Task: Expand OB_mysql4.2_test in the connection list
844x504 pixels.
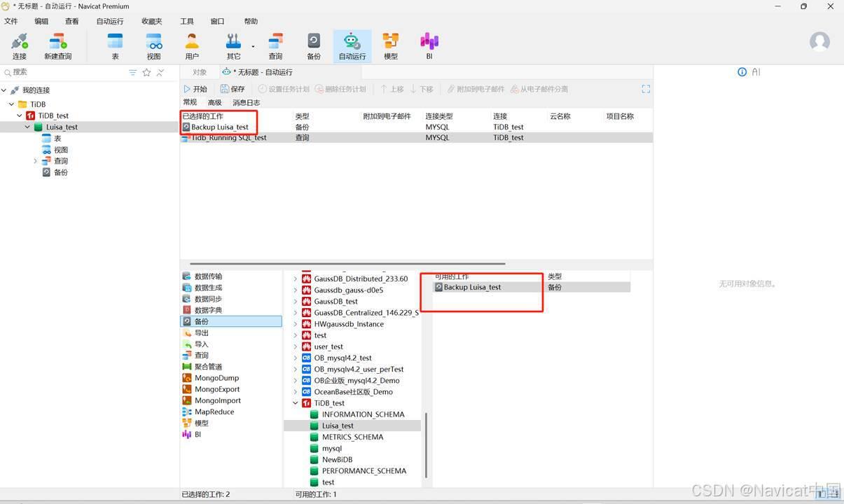Action: click(296, 358)
